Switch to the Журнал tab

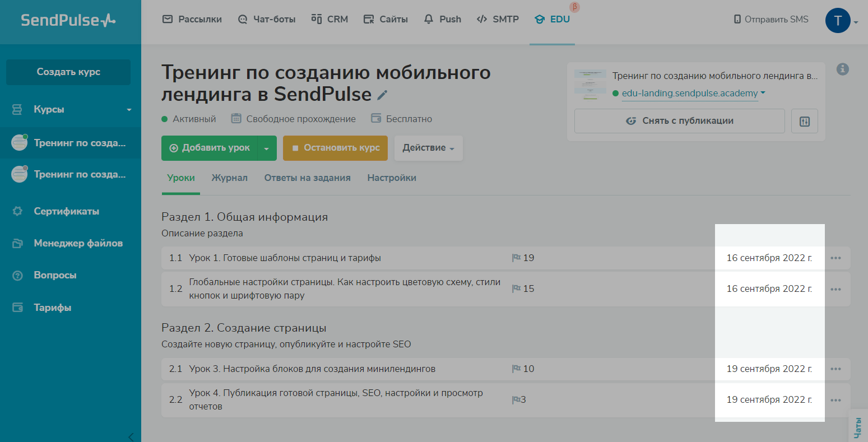point(229,178)
